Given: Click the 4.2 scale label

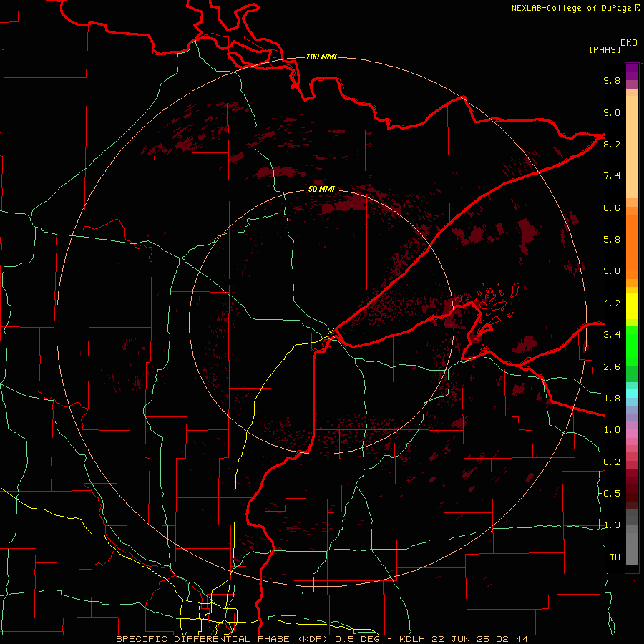Looking at the screenshot, I should click(x=612, y=303).
